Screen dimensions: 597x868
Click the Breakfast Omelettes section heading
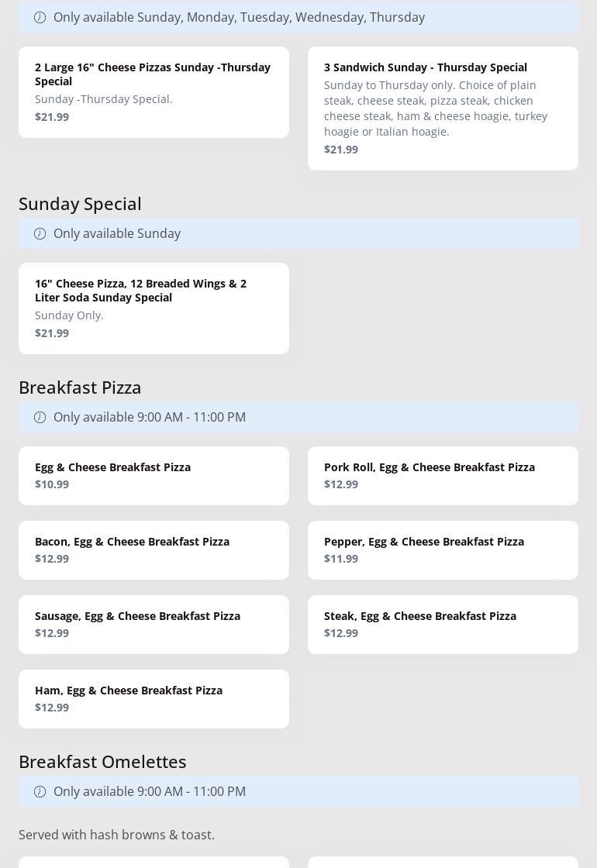coord(102,761)
